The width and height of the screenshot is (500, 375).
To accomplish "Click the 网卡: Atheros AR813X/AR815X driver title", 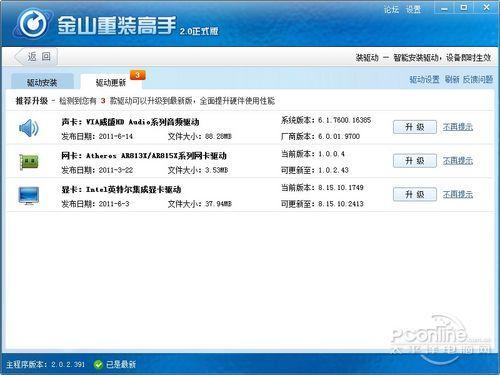I will point(144,156).
